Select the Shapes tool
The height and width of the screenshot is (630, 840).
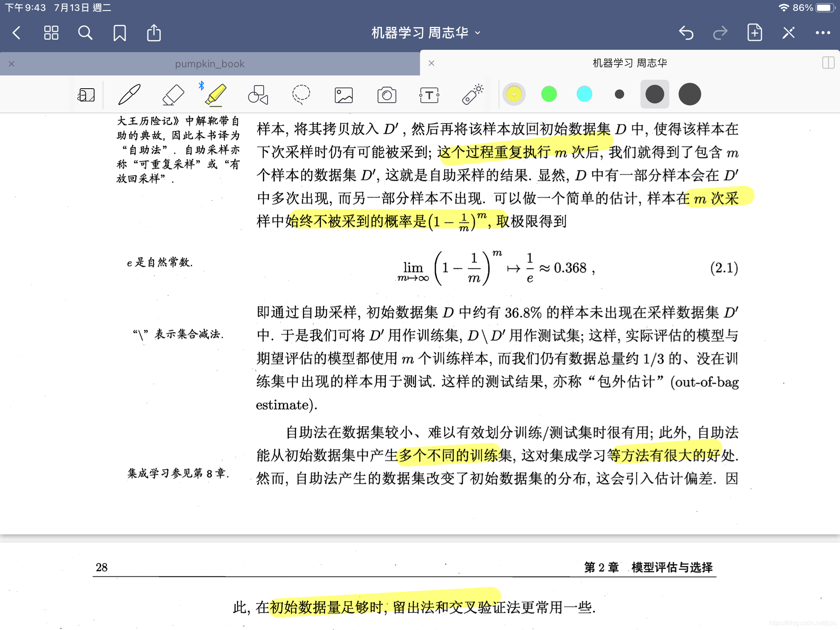pos(258,94)
